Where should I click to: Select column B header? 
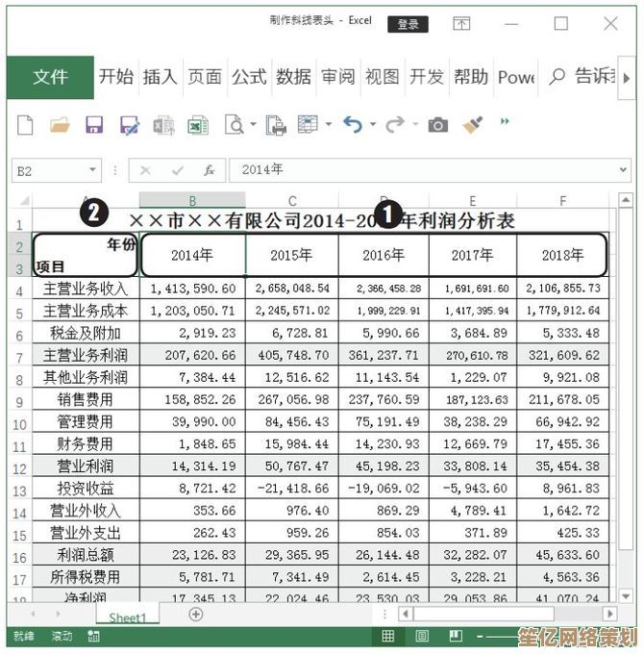tap(192, 200)
